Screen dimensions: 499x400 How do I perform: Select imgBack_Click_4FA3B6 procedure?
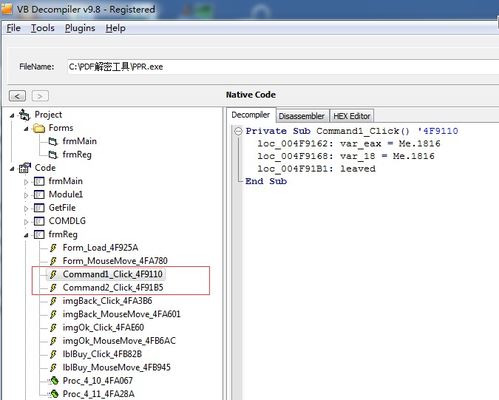click(107, 301)
